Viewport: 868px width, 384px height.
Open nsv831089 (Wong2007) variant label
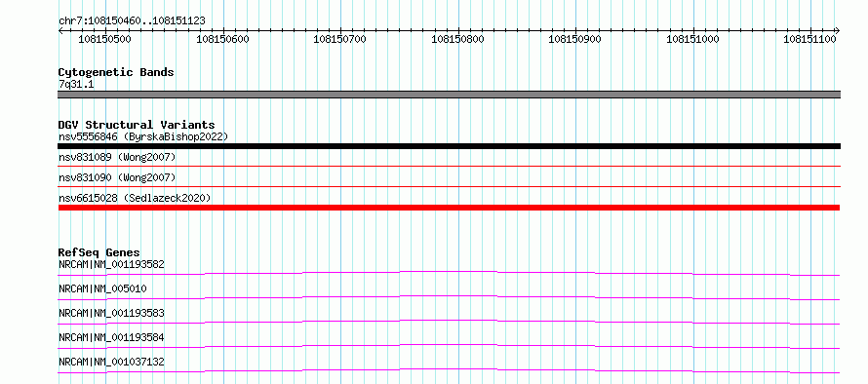tap(117, 157)
